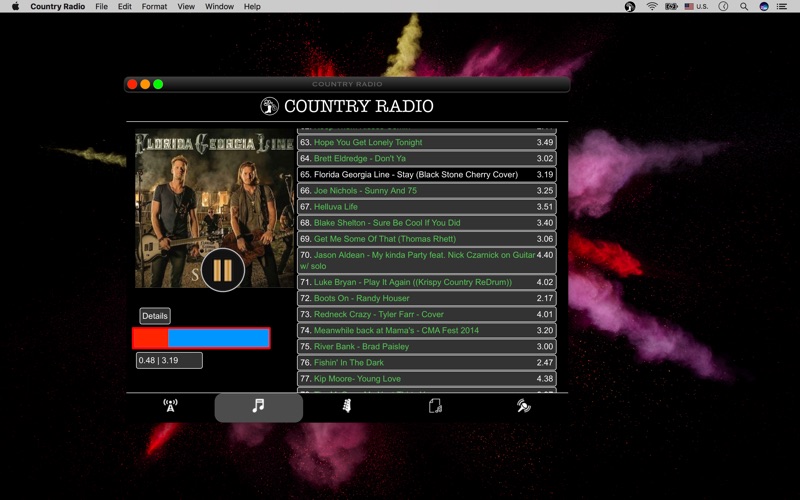Play track 71 Luke Bryan - Play It Again

pos(427,282)
